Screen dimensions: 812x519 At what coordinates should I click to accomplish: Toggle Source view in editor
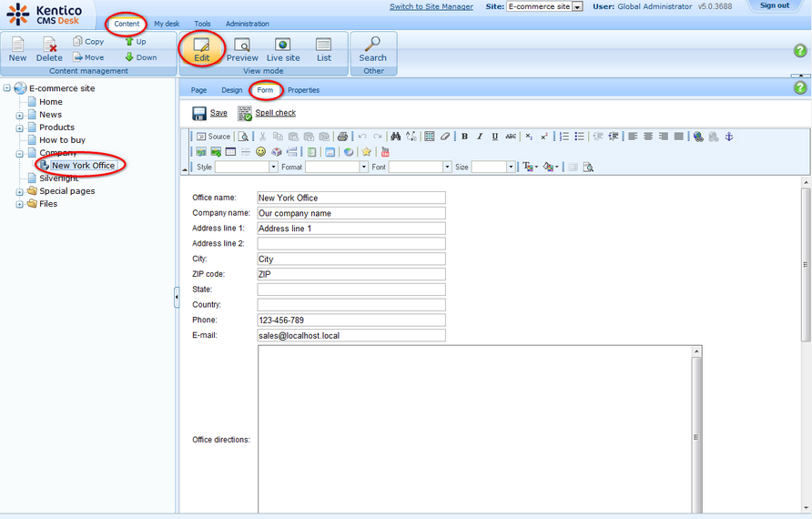coord(214,137)
